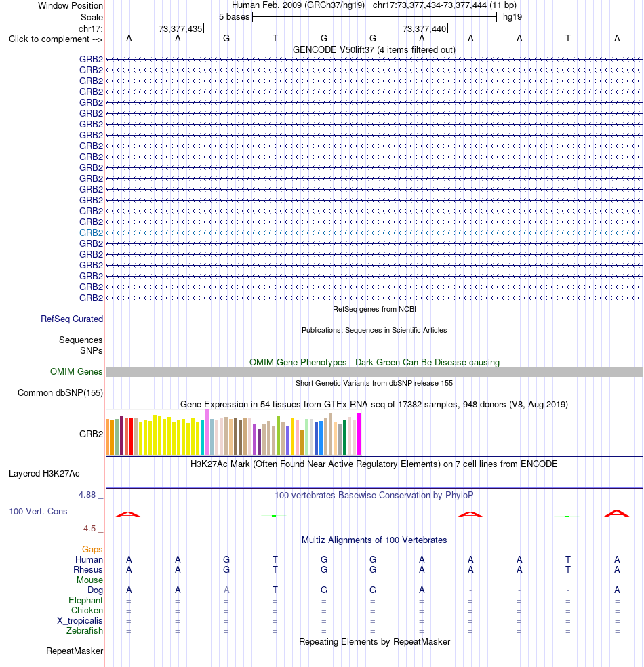Click the 73,377,435 ruler position
Viewport: 644px width, 667px height.
[x=180, y=29]
